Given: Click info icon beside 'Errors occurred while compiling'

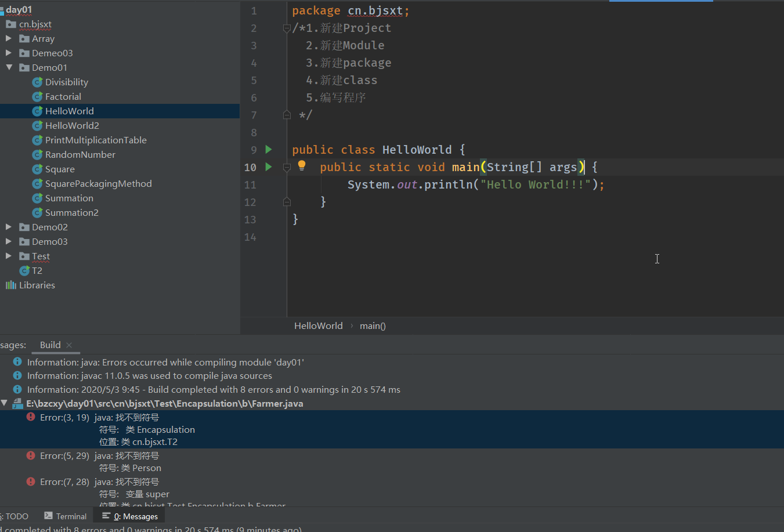Looking at the screenshot, I should coord(17,362).
